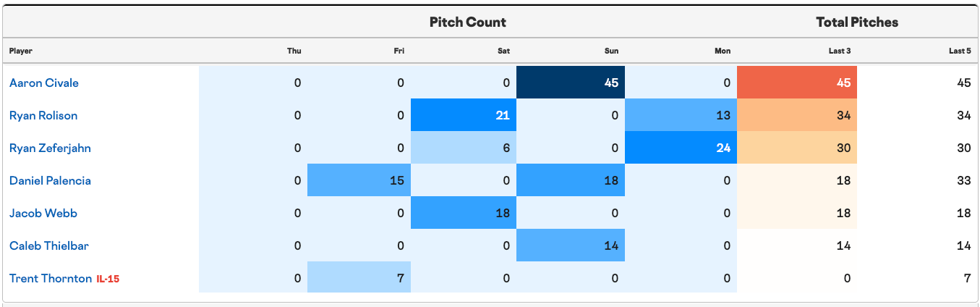
Task: Sort by the Last 5 column
Action: 960,51
